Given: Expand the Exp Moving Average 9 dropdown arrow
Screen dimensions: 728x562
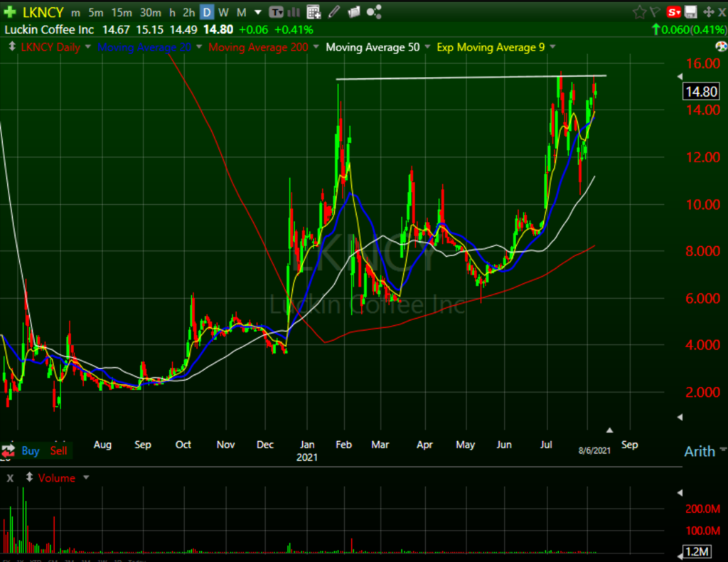Looking at the screenshot, I should pyautogui.click(x=552, y=47).
